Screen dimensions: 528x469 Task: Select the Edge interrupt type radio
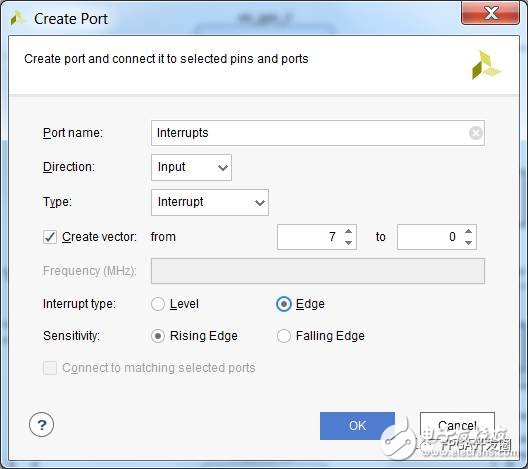tap(284, 304)
